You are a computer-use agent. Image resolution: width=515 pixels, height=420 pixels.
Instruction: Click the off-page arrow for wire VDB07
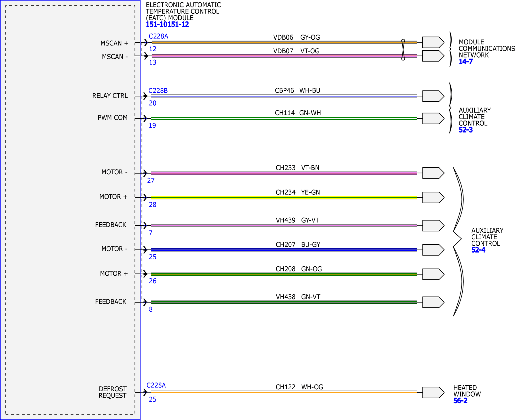(x=433, y=56)
